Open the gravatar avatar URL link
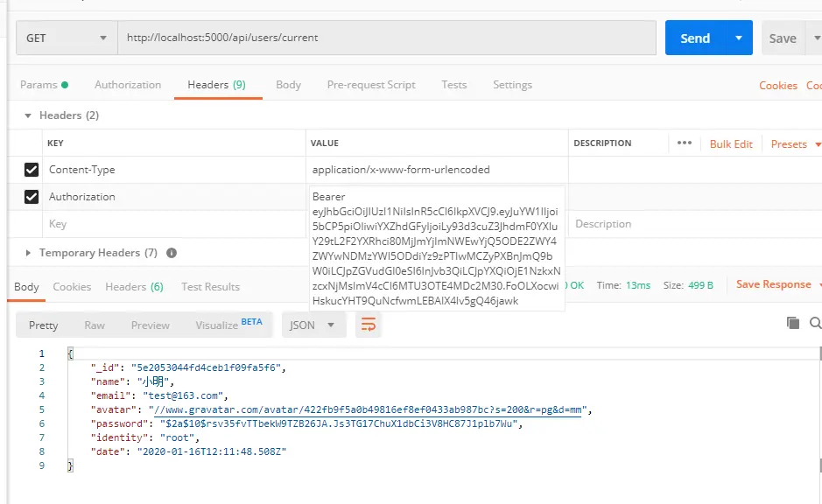Image resolution: width=822 pixels, height=504 pixels. point(368,409)
